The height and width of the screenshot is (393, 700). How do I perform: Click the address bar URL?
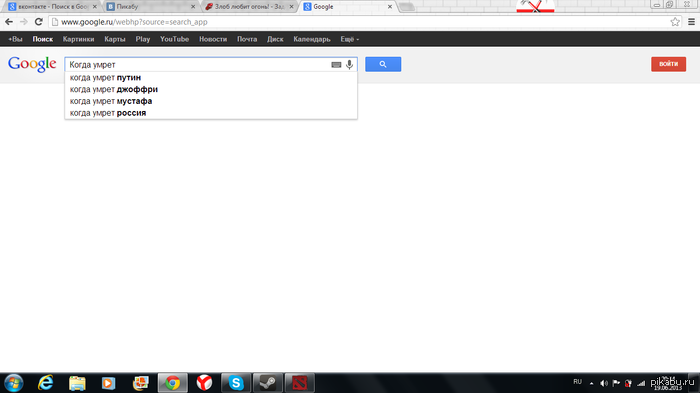pos(134,22)
